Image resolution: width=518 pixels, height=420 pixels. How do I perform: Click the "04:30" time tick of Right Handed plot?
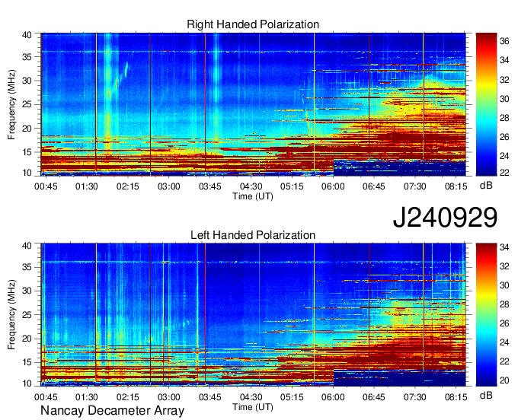251,186
